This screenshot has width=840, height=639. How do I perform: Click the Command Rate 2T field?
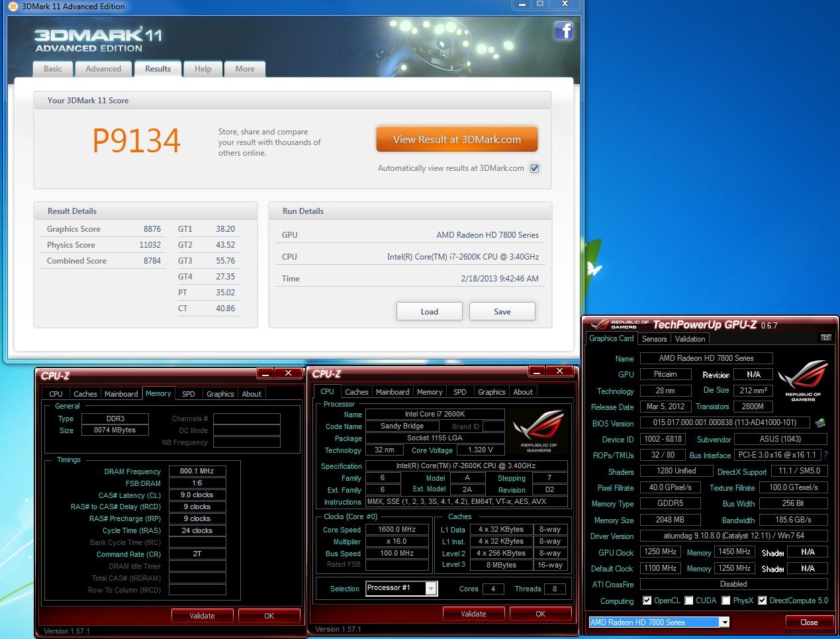[197, 554]
